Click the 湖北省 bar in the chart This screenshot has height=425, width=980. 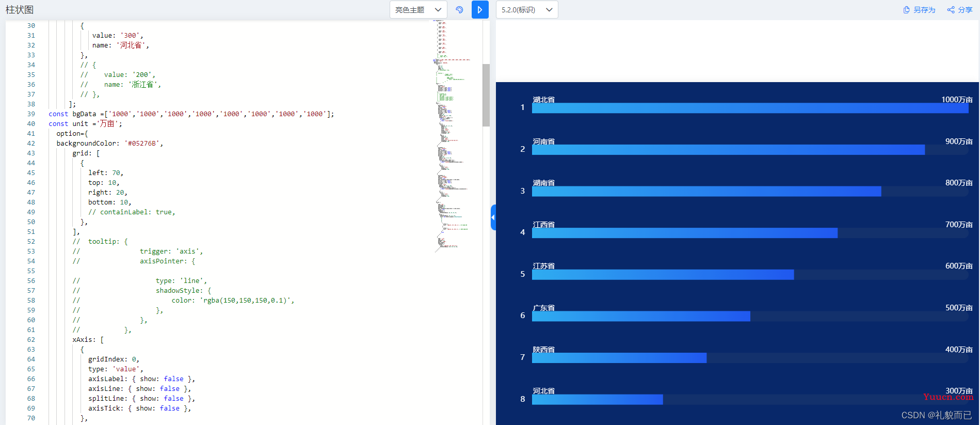[x=750, y=108]
